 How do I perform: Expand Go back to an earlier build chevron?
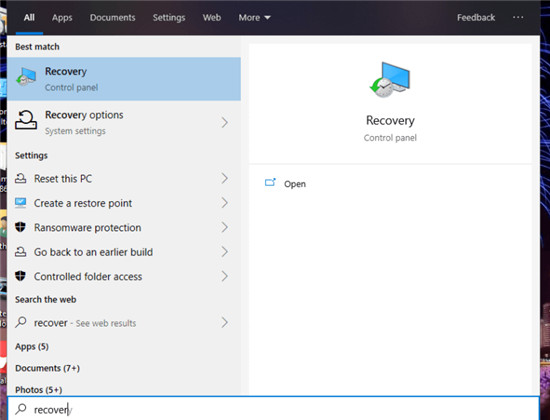224,252
